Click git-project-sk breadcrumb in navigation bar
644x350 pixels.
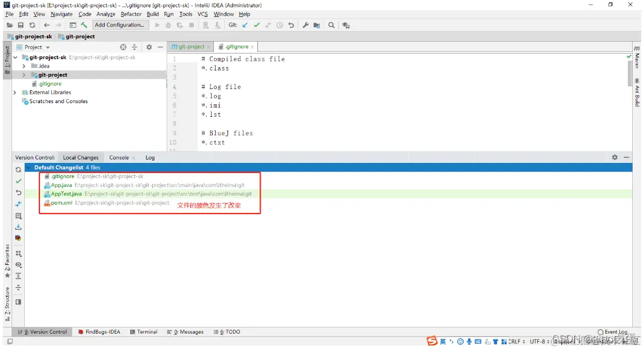pyautogui.click(x=30, y=37)
